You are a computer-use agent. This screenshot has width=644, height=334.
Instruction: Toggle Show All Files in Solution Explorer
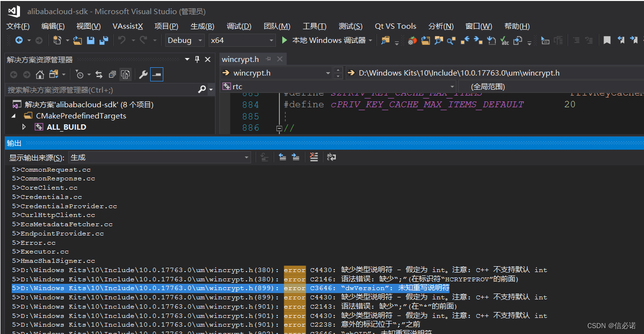(125, 75)
